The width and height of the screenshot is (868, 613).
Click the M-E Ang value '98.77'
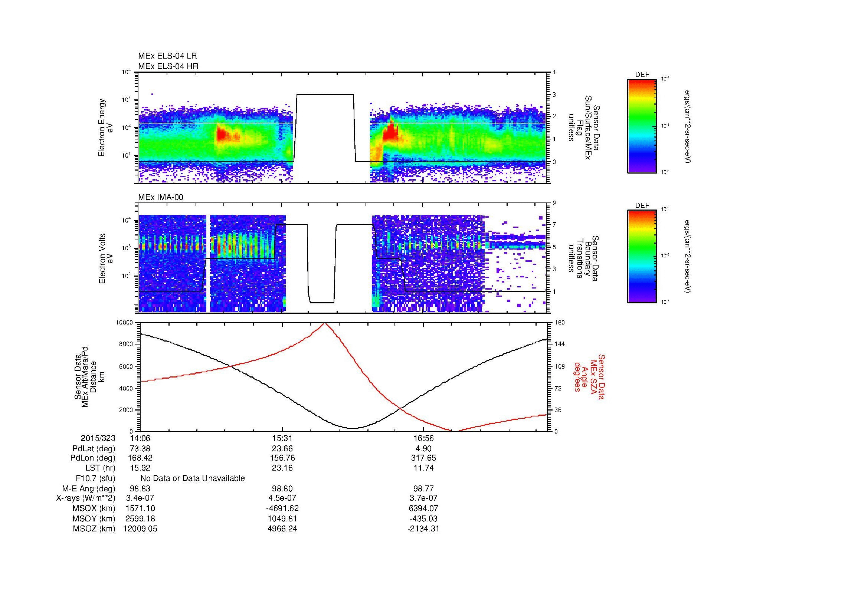pos(423,489)
